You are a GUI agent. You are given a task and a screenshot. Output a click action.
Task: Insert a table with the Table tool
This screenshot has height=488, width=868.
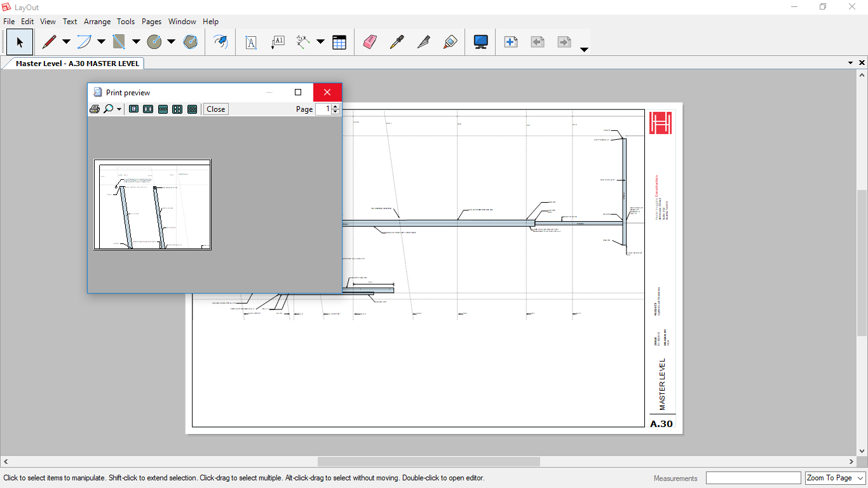[x=339, y=43]
